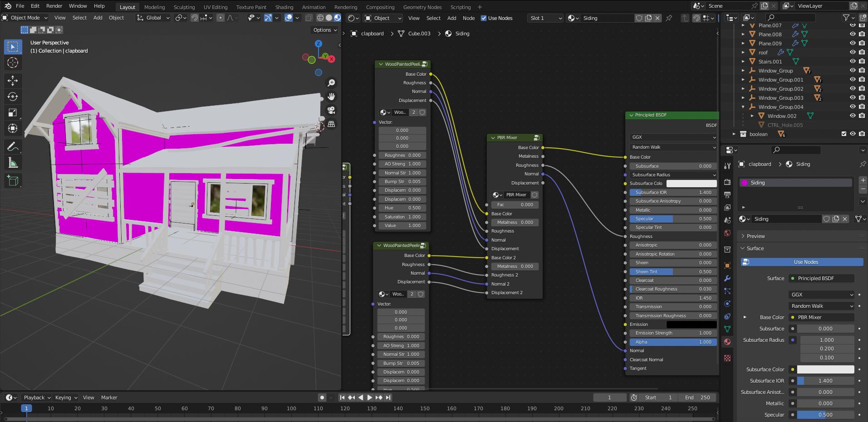This screenshot has height=422, width=868.
Task: Disable render visibility for Window_Group.002
Action: coord(862,88)
